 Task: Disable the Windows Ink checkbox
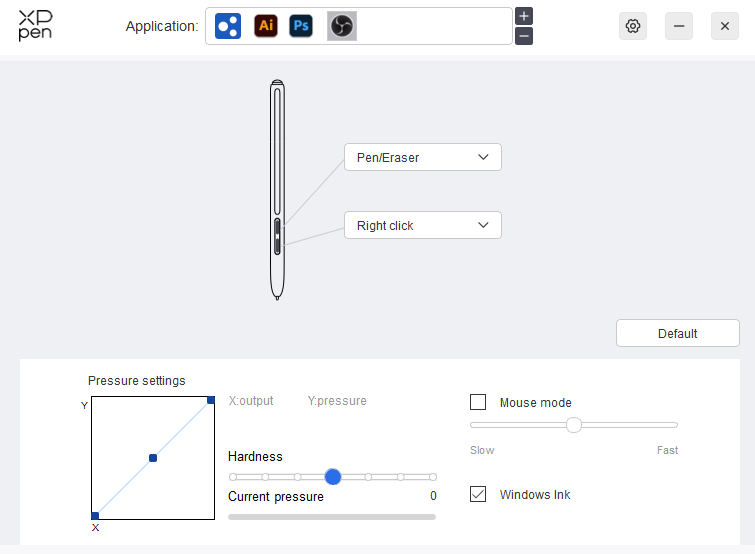click(478, 494)
